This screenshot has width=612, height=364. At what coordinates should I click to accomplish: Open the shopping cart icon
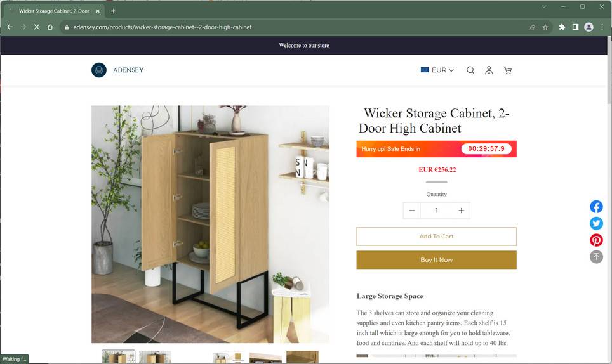pos(507,70)
